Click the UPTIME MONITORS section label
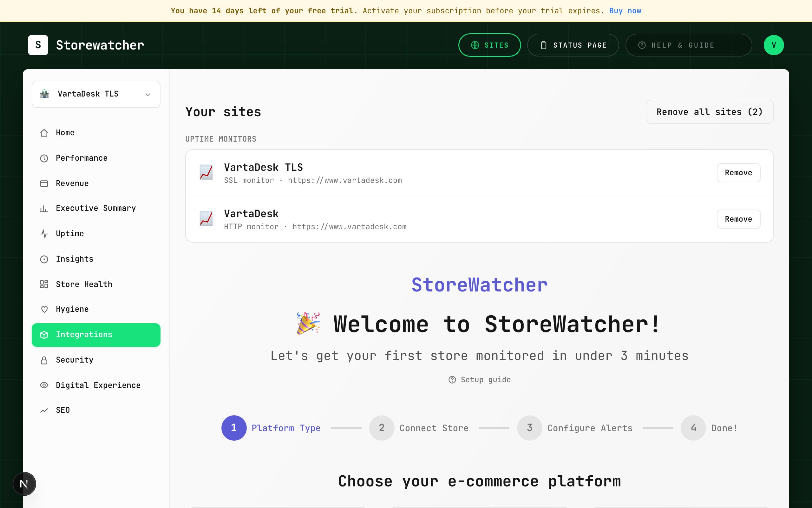 (221, 139)
